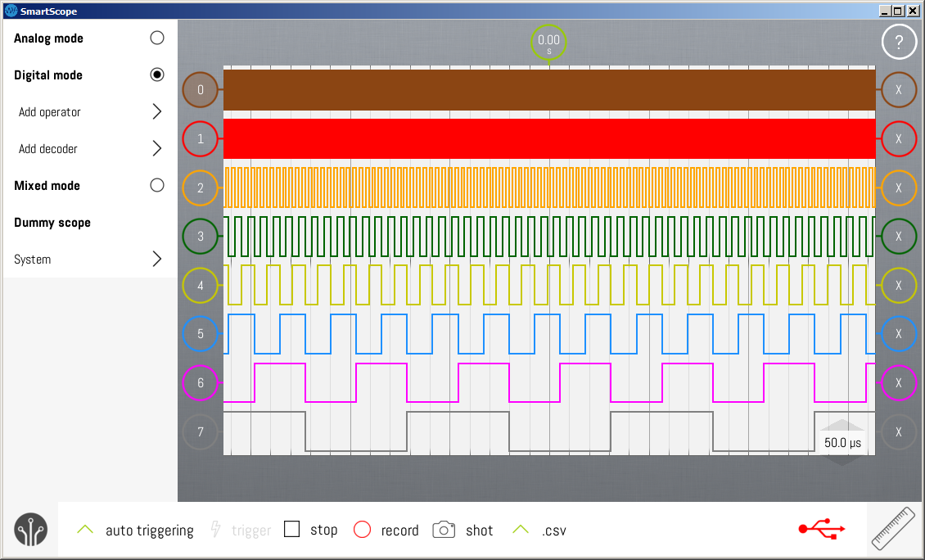Click the red X trigger circle for channel 1

899,139
